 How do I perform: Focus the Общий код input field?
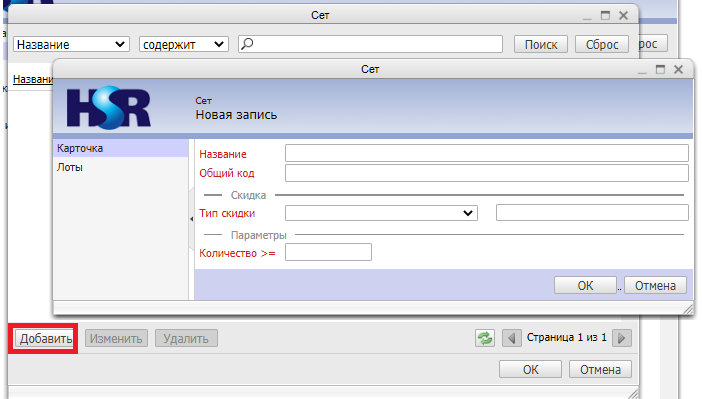[487, 173]
